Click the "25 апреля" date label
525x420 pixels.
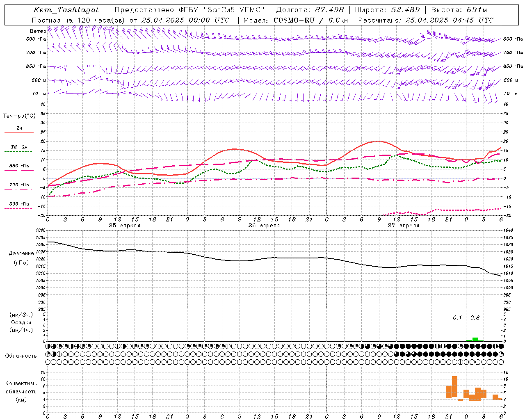(x=125, y=226)
